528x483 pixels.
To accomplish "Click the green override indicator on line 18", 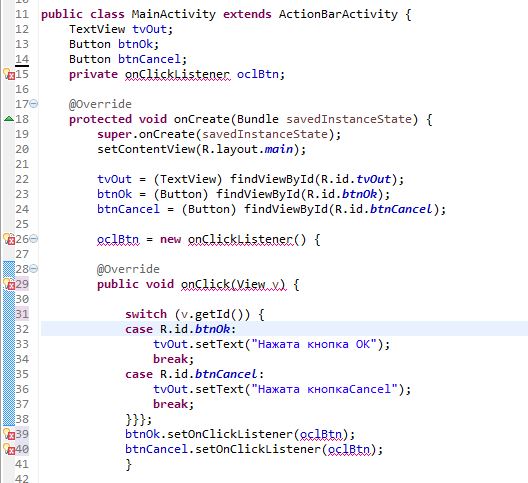I will tap(9, 119).
